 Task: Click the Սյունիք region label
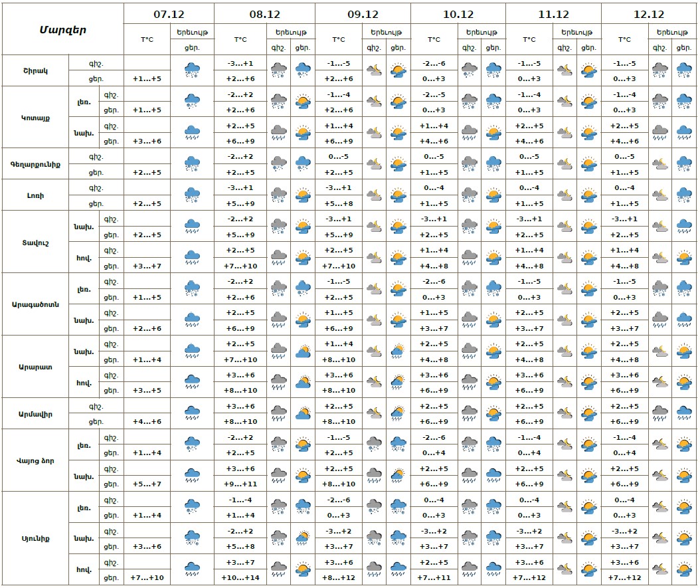34,538
